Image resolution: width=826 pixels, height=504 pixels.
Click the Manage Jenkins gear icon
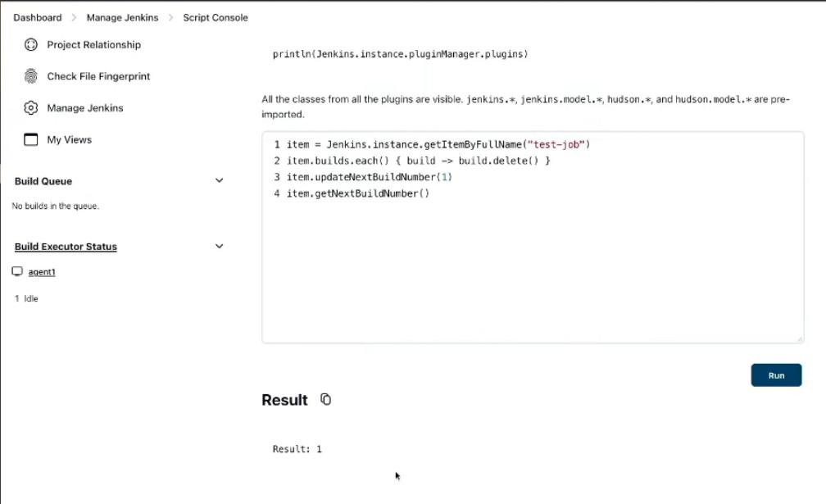(31, 108)
